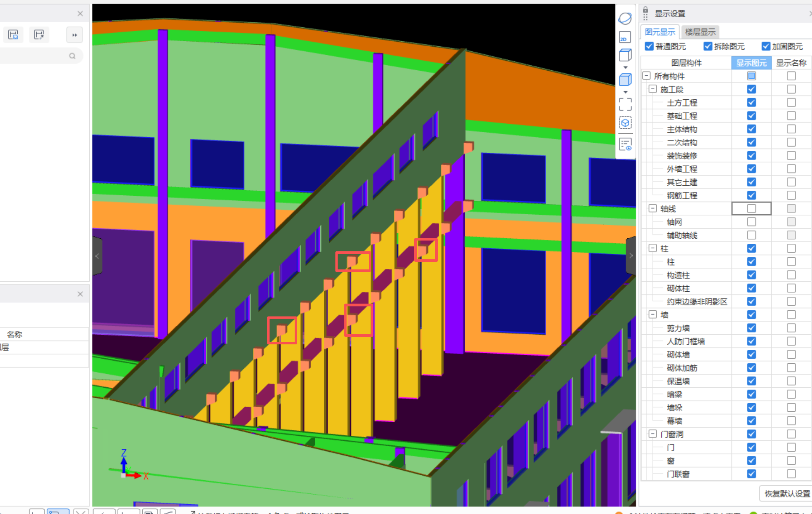
Task: Click the zoom extents frame icon
Action: click(x=625, y=104)
